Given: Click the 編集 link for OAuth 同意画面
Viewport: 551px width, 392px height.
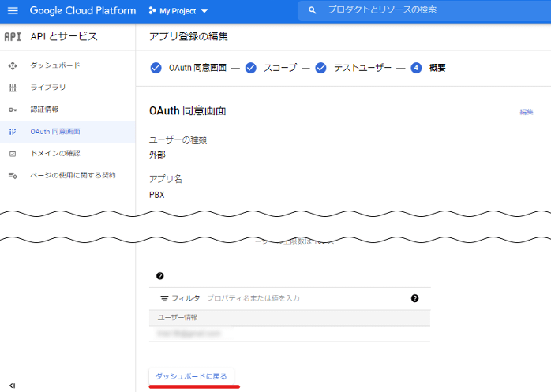Looking at the screenshot, I should pos(527,112).
